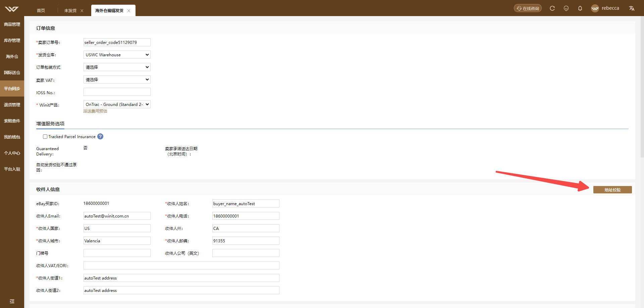
Task: Open 索赔查件 in sidebar
Action: (12, 121)
